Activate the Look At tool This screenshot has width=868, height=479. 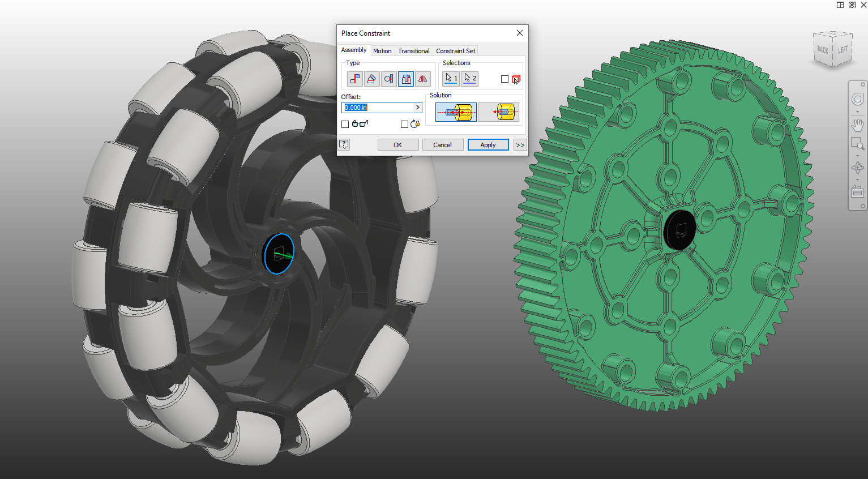coord(858,192)
